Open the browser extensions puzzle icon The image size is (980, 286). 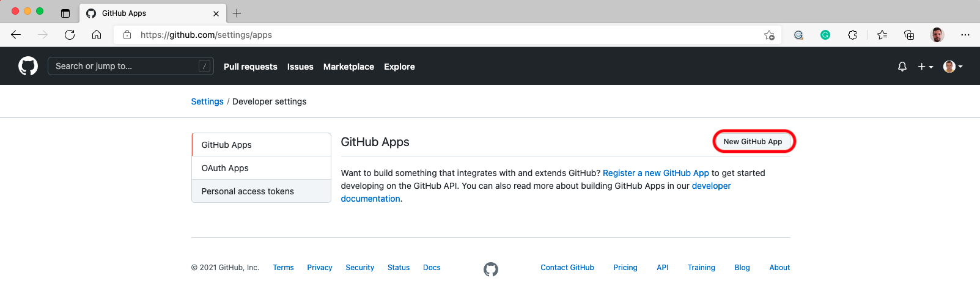(x=852, y=35)
